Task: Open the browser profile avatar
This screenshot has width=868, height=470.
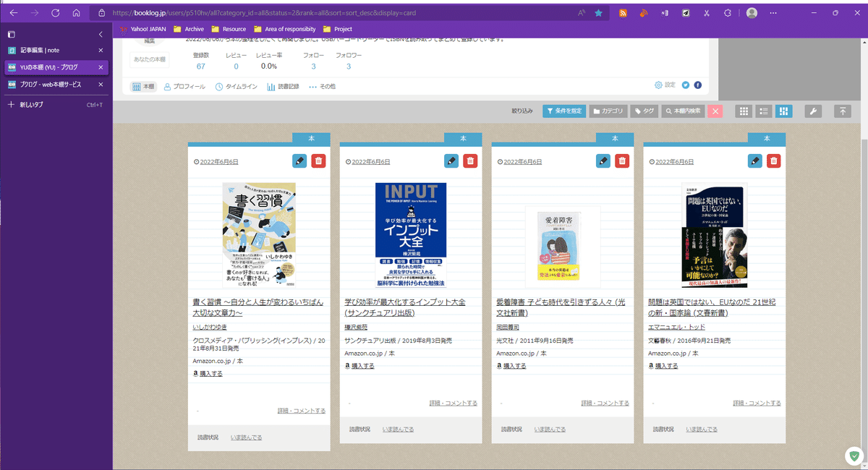Action: click(x=752, y=13)
